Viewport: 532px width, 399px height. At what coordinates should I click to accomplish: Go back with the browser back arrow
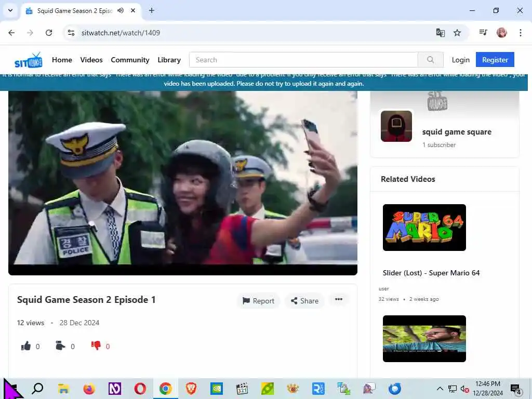pyautogui.click(x=11, y=33)
